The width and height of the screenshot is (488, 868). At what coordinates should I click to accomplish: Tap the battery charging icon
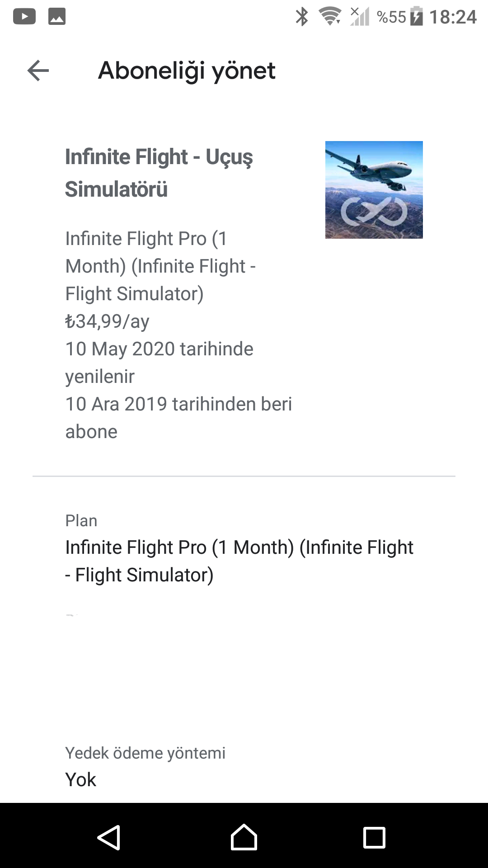tap(417, 17)
